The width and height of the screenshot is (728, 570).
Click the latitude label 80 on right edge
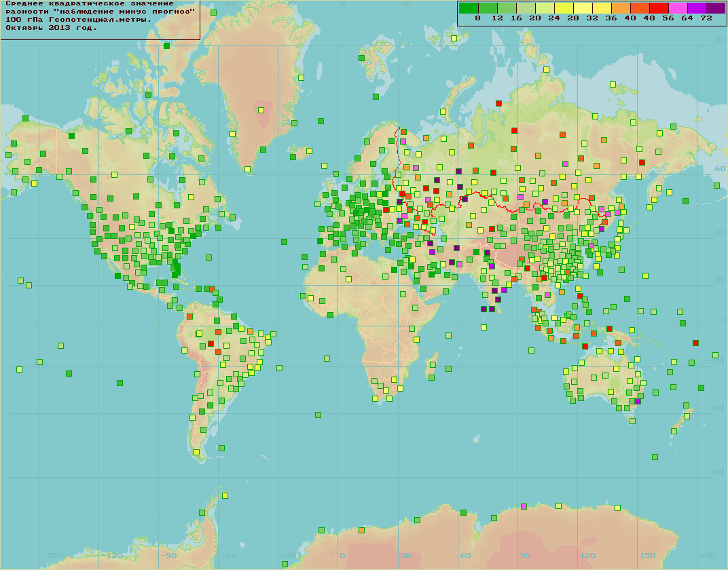coord(720,40)
